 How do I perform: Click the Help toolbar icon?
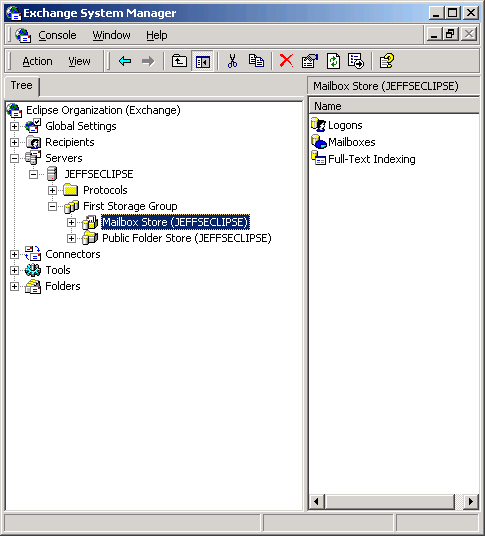click(x=387, y=62)
